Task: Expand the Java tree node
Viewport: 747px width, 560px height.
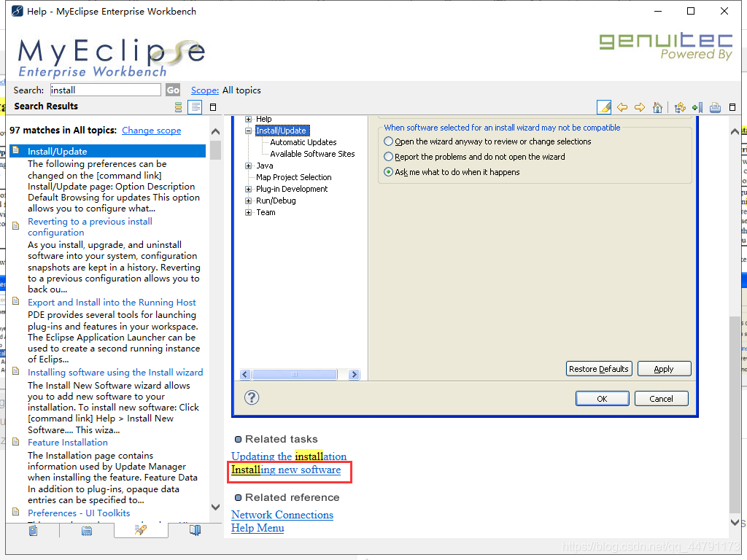Action: click(x=247, y=166)
